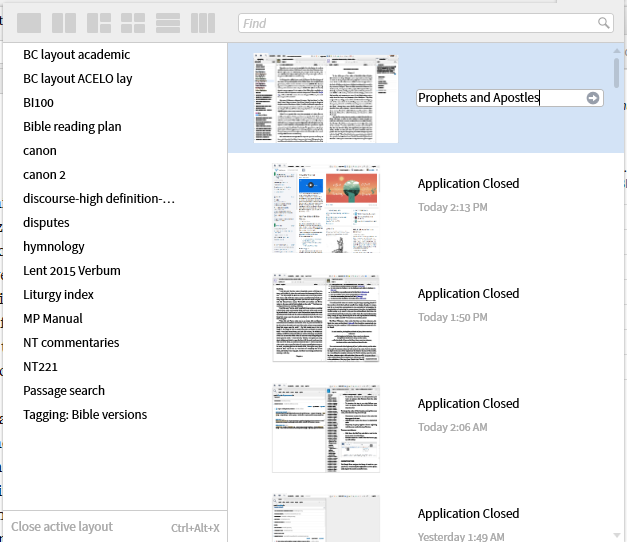This screenshot has height=542, width=627.
Task: Select the Passage search layout
Action: tap(64, 391)
